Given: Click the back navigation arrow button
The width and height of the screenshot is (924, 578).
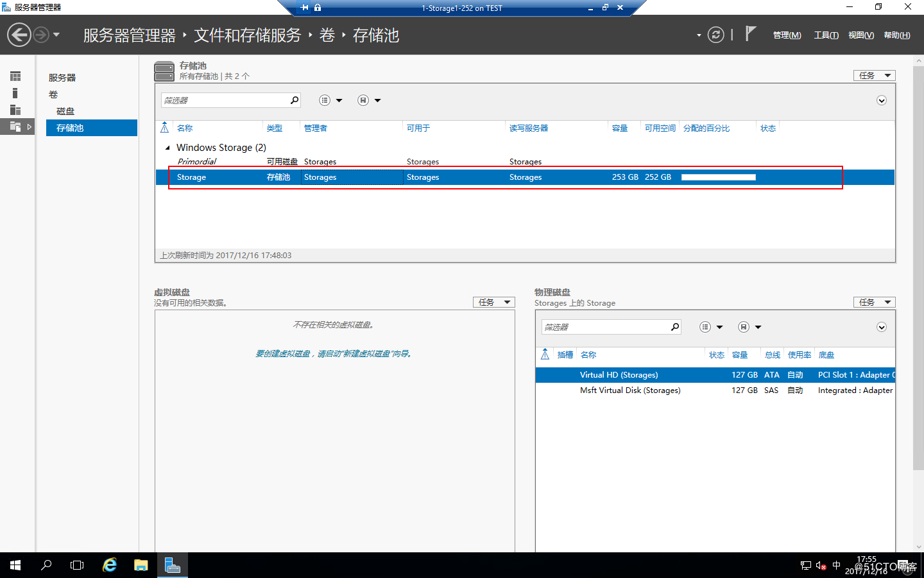Looking at the screenshot, I should point(19,35).
